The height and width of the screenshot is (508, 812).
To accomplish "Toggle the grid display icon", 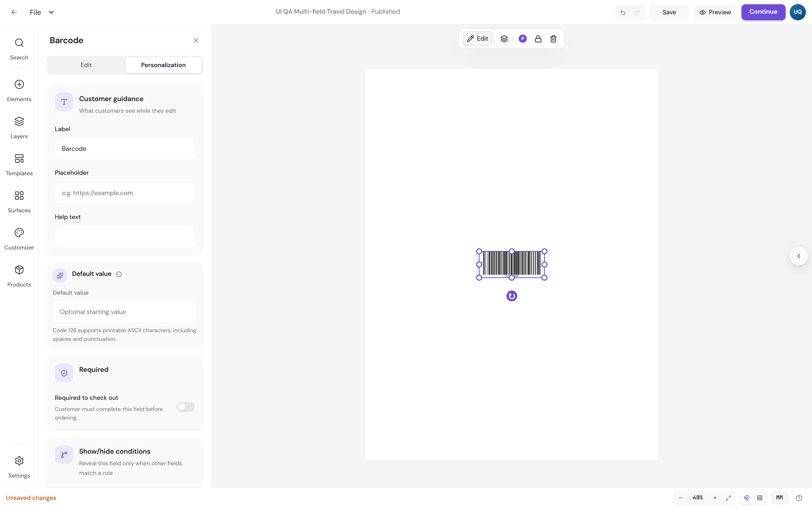I will tap(760, 498).
